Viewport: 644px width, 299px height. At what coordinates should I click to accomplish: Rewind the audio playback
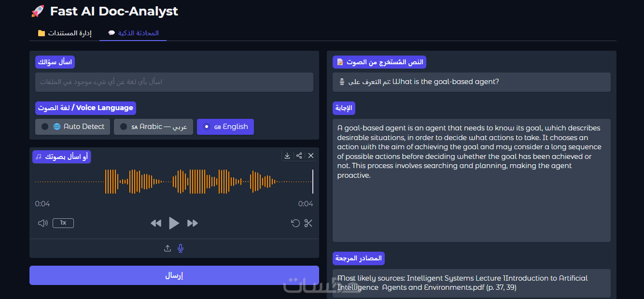coord(156,223)
